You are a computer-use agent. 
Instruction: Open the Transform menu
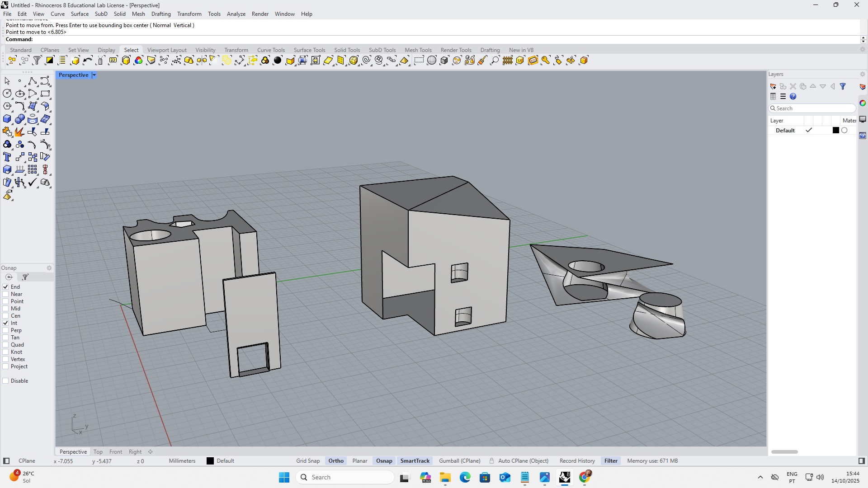pos(189,14)
